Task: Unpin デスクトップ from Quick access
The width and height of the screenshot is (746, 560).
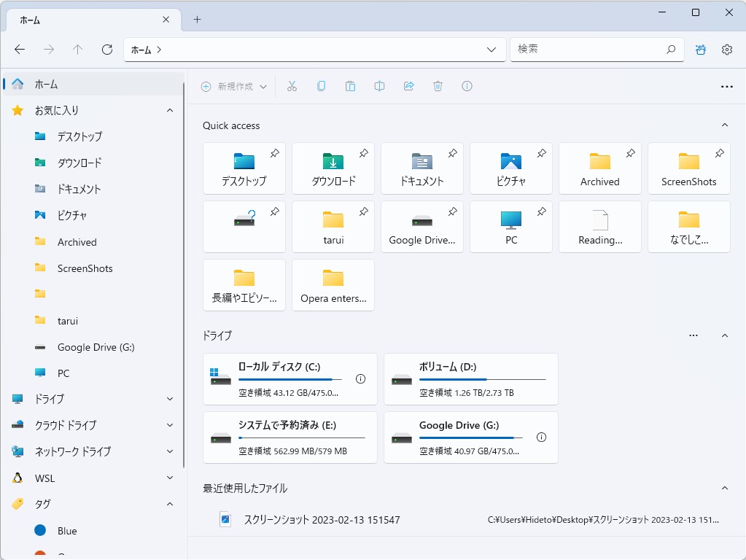Action: 275,154
